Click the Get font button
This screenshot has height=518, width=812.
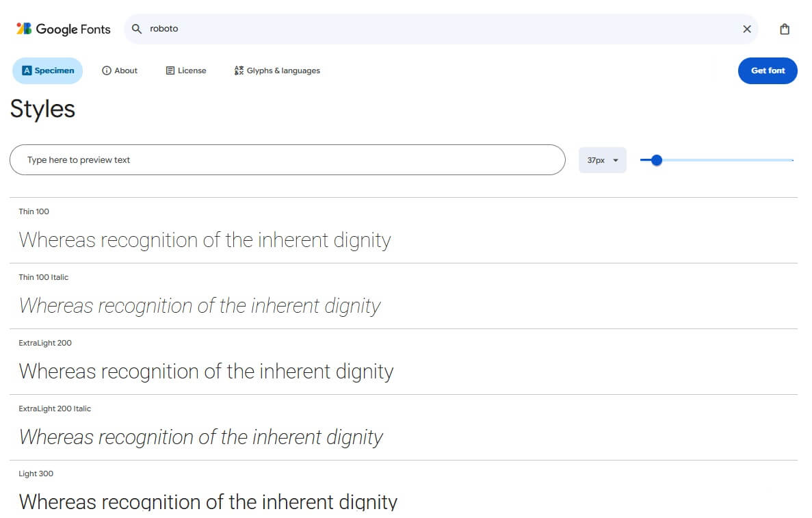(x=768, y=71)
